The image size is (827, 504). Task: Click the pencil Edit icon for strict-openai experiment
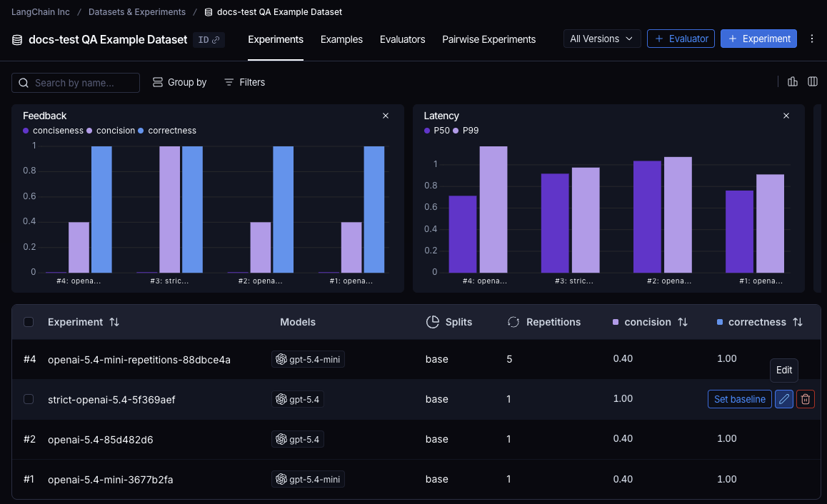pyautogui.click(x=784, y=399)
